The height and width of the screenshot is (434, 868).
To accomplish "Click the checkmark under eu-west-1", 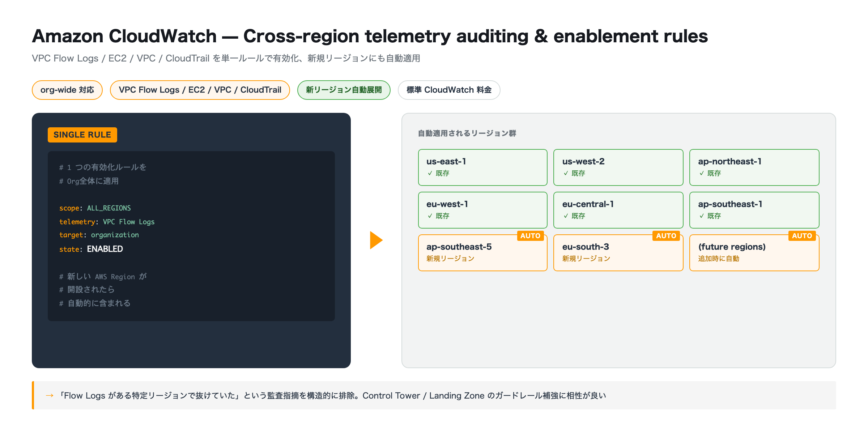I will 430,216.
